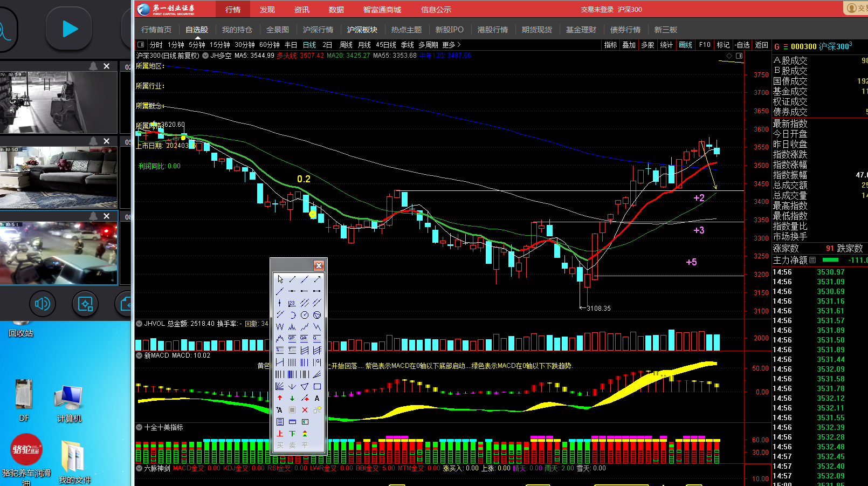Viewport: 868px width, 486px height.
Task: Expand the 更多 periods list
Action: tap(451, 45)
